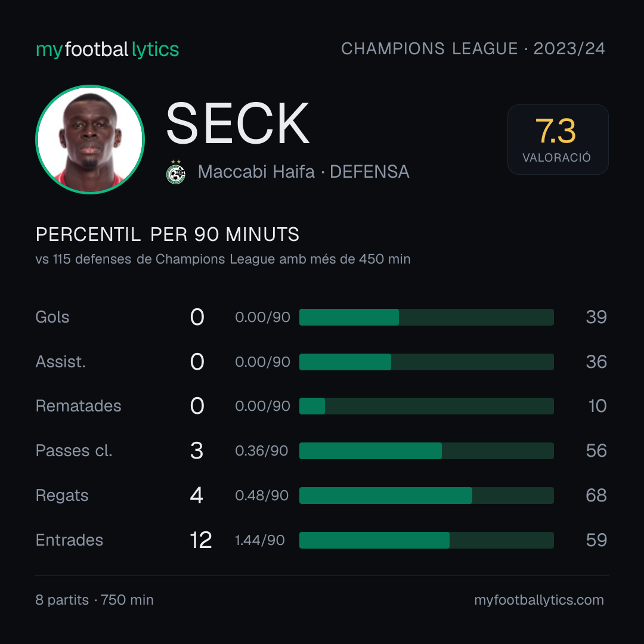The width and height of the screenshot is (644, 644).
Task: Click the Maccabi Haifa club crest
Action: pyautogui.click(x=176, y=172)
